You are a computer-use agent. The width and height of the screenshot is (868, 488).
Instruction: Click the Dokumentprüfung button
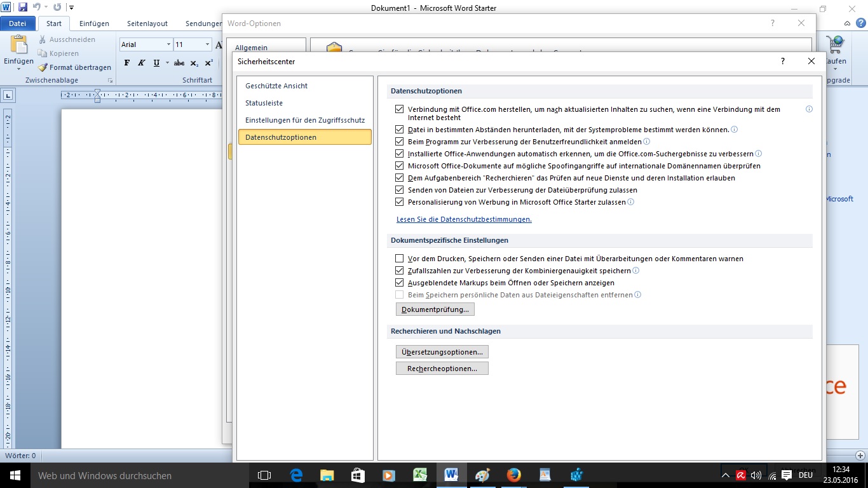435,309
